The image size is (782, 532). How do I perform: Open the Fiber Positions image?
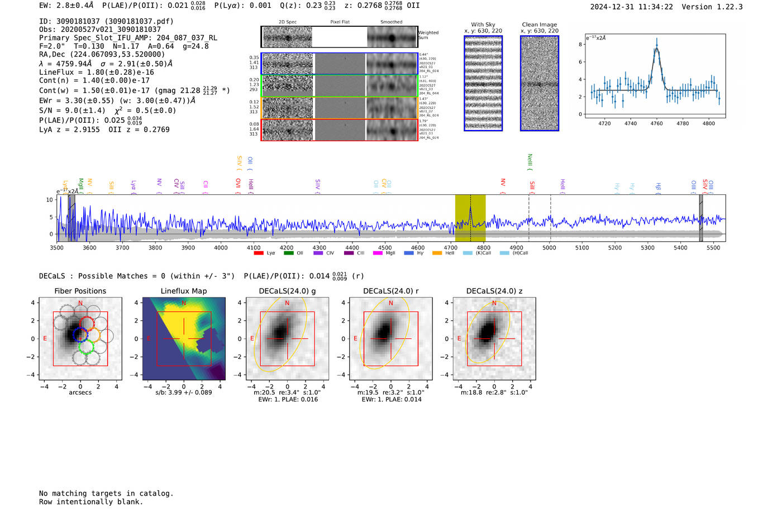click(80, 338)
